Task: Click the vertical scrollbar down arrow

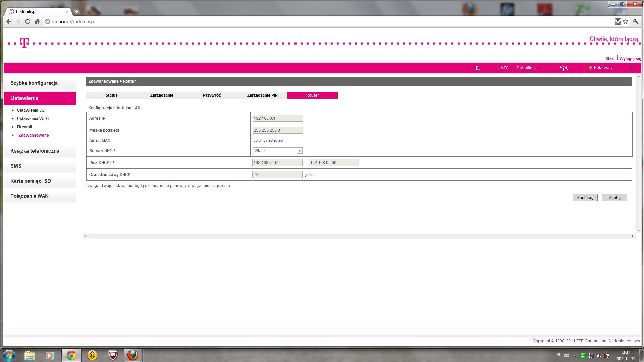Action: click(x=639, y=231)
